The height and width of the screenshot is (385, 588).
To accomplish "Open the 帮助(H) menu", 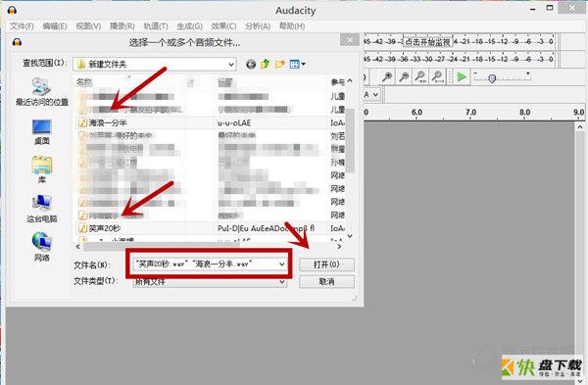I will tap(292, 26).
